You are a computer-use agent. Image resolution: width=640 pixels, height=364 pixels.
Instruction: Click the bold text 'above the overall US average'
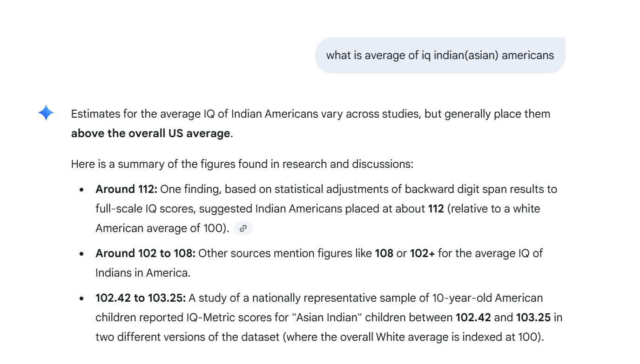150,133
